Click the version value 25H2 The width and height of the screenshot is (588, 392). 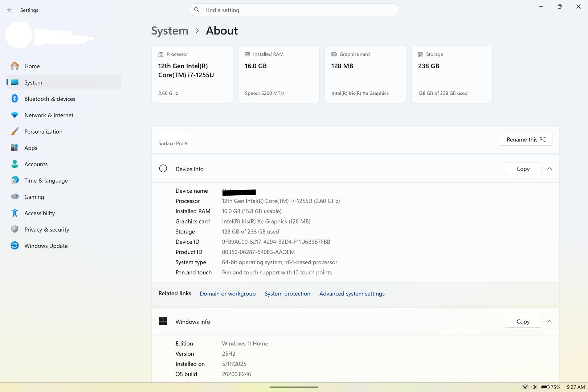pos(229,354)
